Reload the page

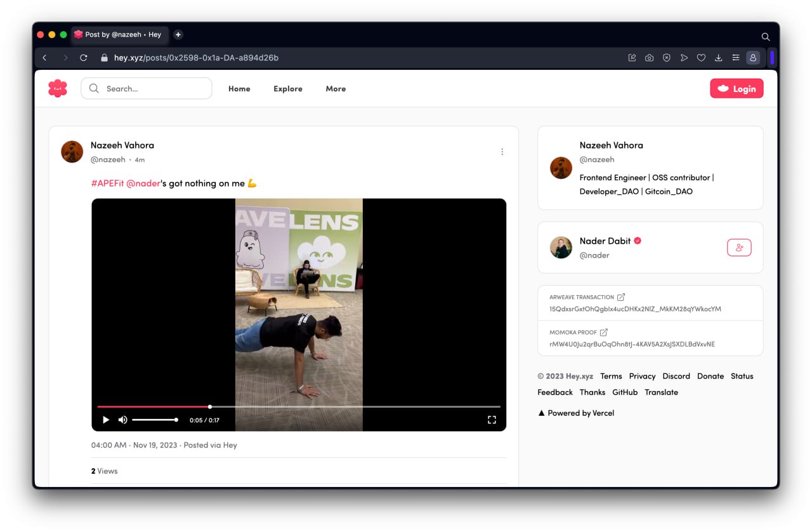click(83, 58)
